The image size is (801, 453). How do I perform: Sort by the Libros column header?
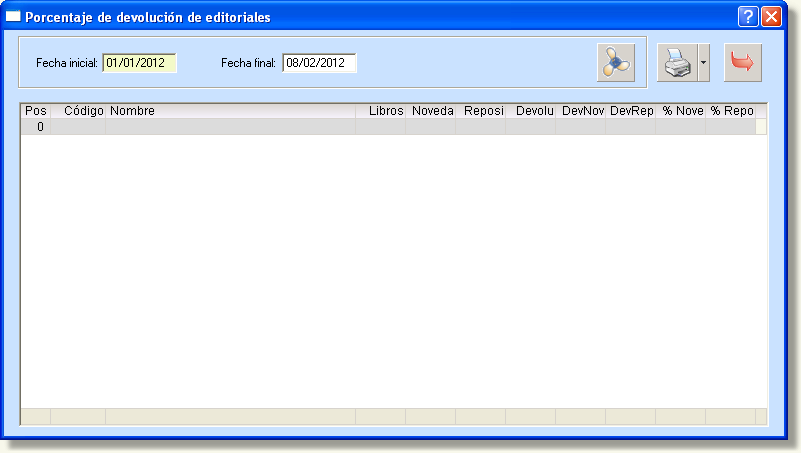click(x=381, y=111)
